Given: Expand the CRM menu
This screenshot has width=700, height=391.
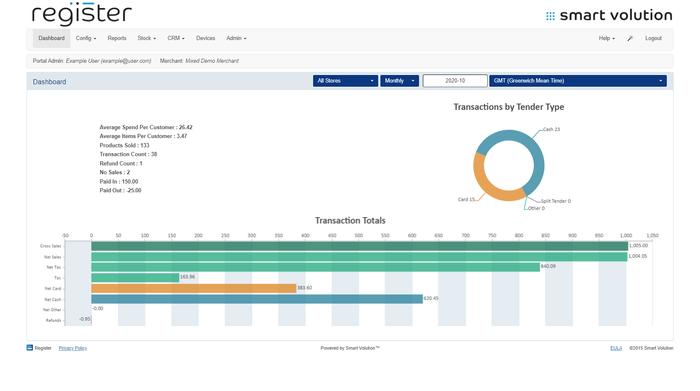Looking at the screenshot, I should [x=176, y=38].
